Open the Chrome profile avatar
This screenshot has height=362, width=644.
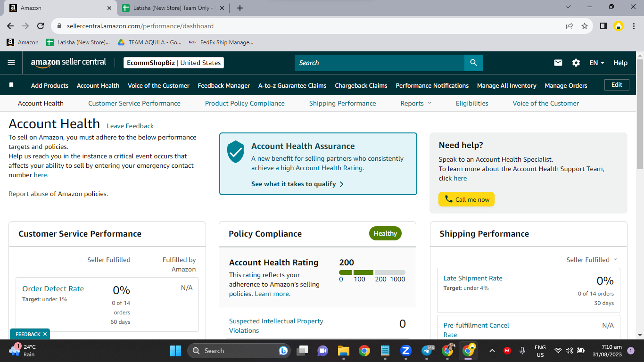pyautogui.click(x=618, y=26)
